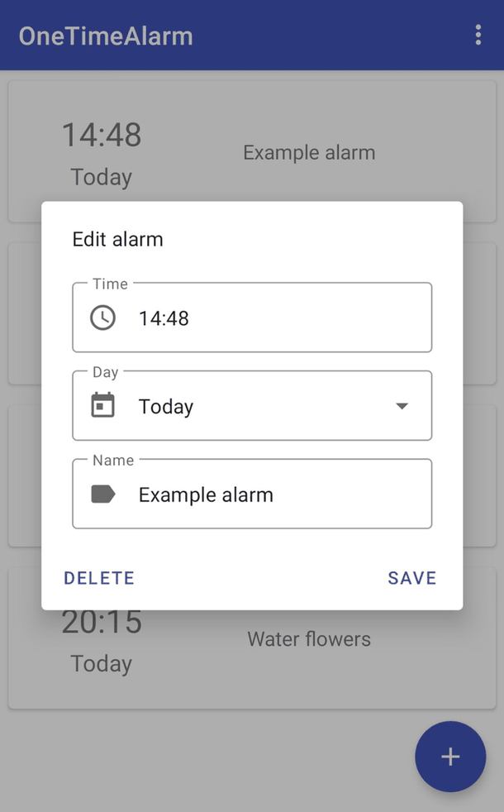The image size is (504, 812).
Task: Click the OneTimeAlarm app title
Action: (106, 36)
